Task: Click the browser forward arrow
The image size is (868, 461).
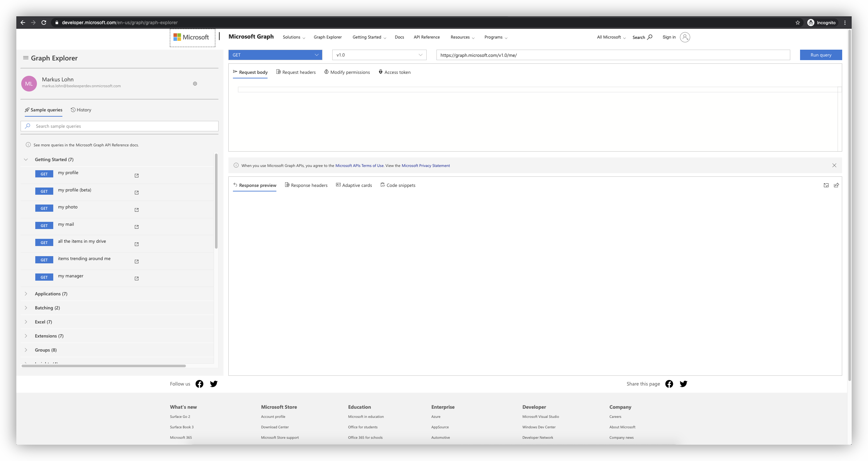Action: 33,23
